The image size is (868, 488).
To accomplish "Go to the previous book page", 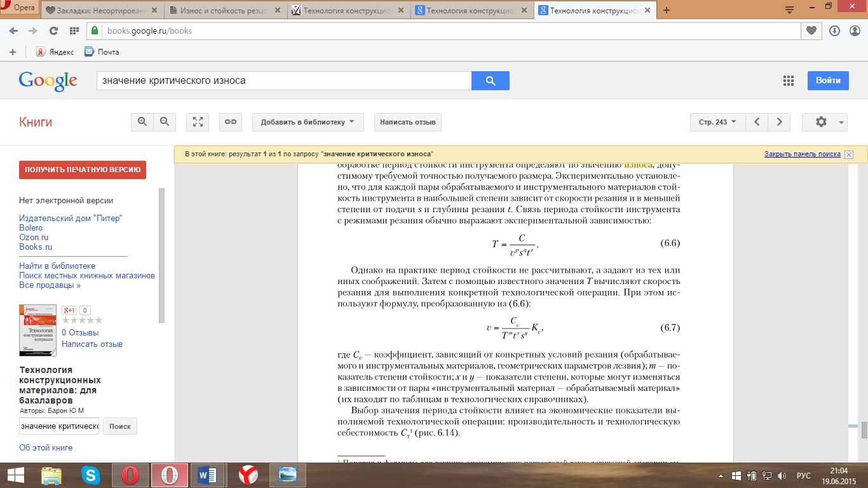I will 757,122.
